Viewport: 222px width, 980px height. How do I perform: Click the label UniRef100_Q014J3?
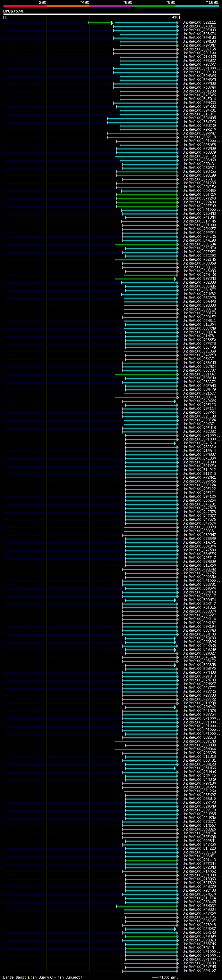click(x=199, y=860)
